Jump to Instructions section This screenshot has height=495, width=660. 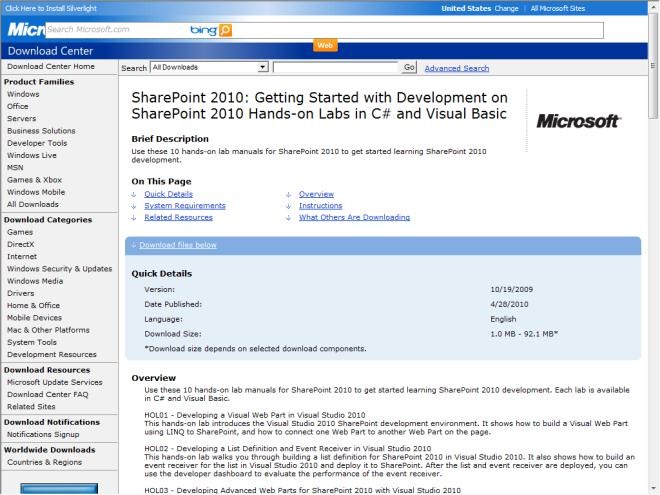point(321,206)
